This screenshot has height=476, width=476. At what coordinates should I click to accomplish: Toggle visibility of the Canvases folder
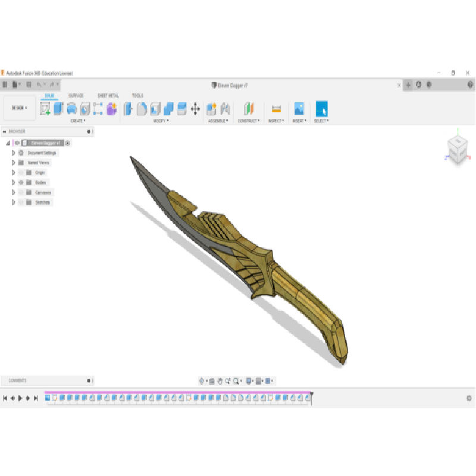click(21, 193)
